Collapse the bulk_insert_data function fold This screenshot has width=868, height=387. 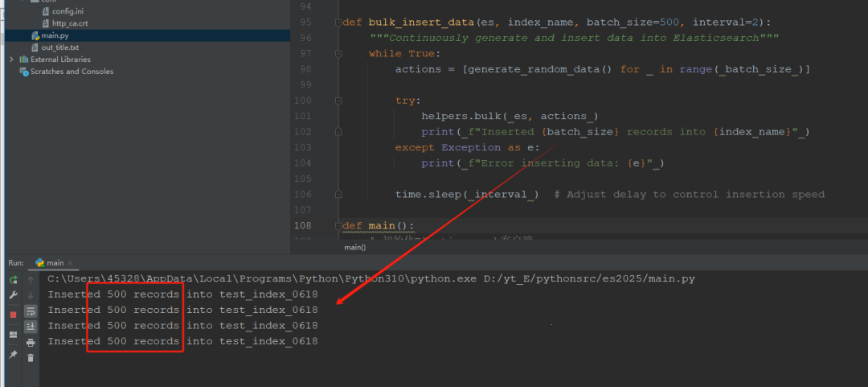tap(338, 23)
